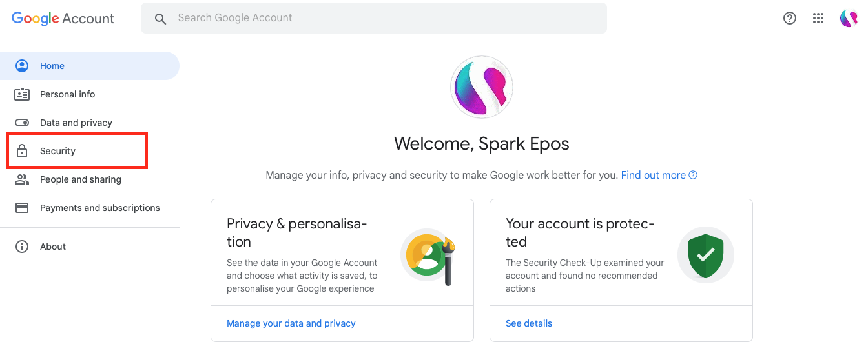Click the account avatar in top bar

849,18
